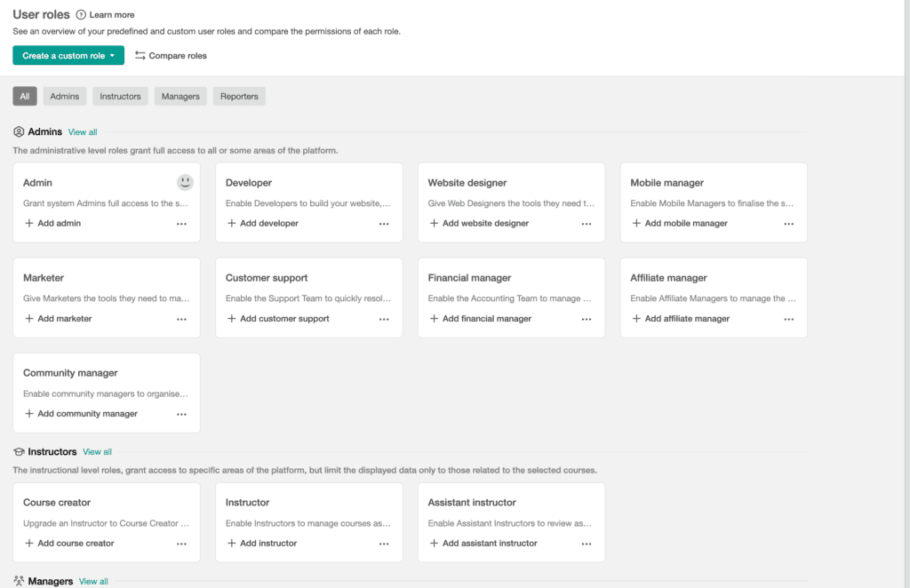Image resolution: width=910 pixels, height=588 pixels.
Task: Click the Add course creator button
Action: coord(69,543)
